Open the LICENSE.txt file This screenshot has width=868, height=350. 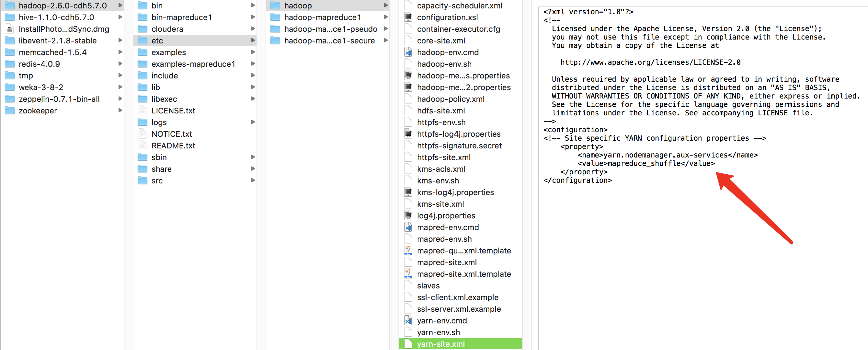[x=173, y=111]
